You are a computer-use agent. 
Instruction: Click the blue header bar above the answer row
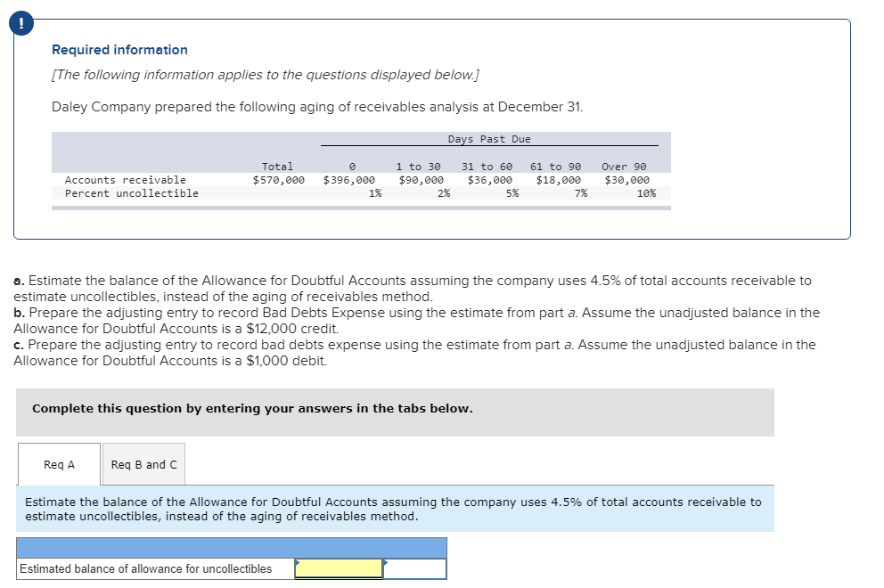click(233, 547)
